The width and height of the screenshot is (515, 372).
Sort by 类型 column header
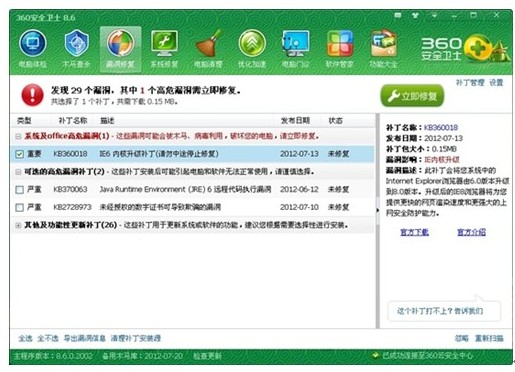tap(24, 121)
